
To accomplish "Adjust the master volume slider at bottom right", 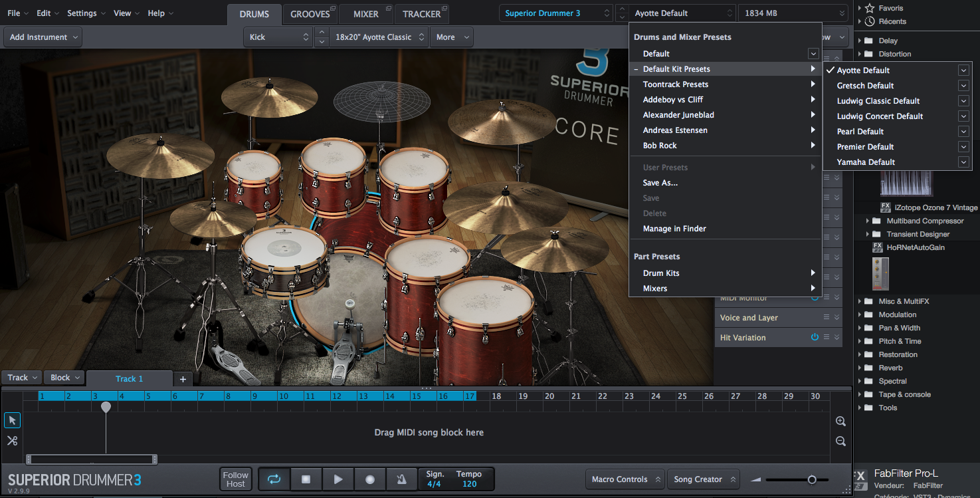I will pos(812,479).
